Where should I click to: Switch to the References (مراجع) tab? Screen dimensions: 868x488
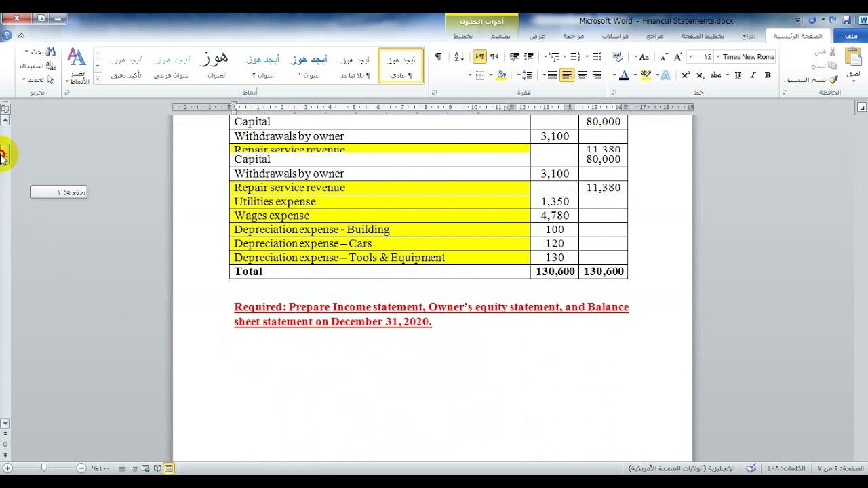(x=655, y=36)
